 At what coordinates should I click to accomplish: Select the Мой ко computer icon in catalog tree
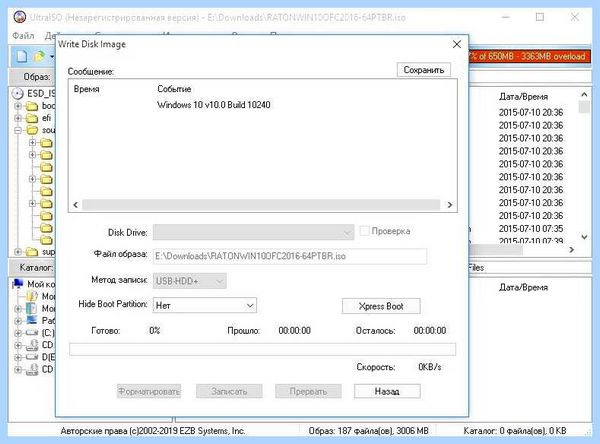[x=18, y=284]
